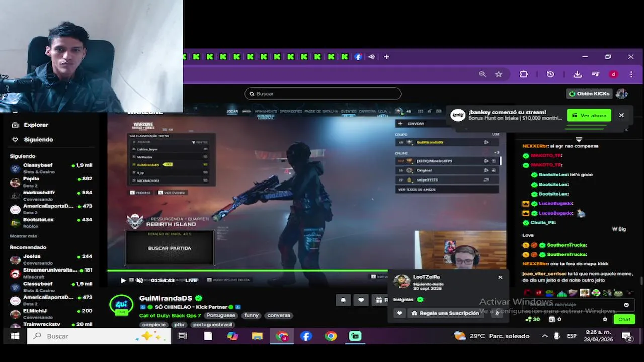Screen dimensions: 644x362
Task: Click heart icon in LooTZeiRa card
Action: point(400,313)
